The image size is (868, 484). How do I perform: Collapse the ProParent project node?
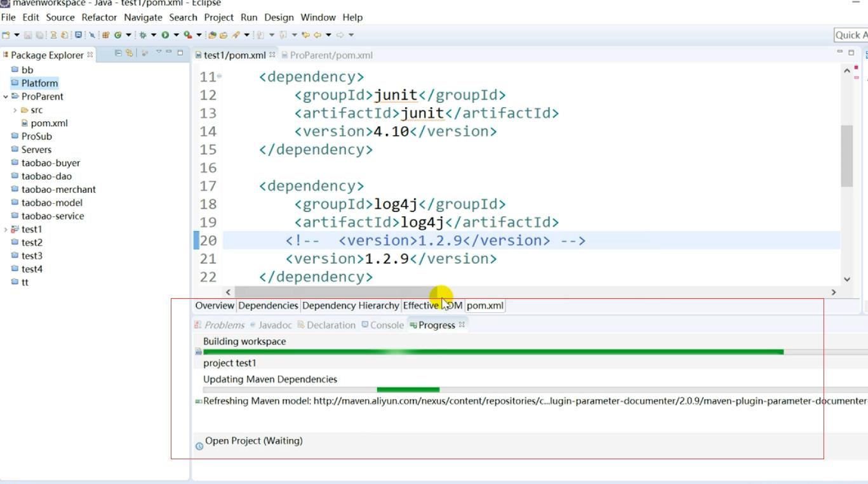click(x=6, y=96)
